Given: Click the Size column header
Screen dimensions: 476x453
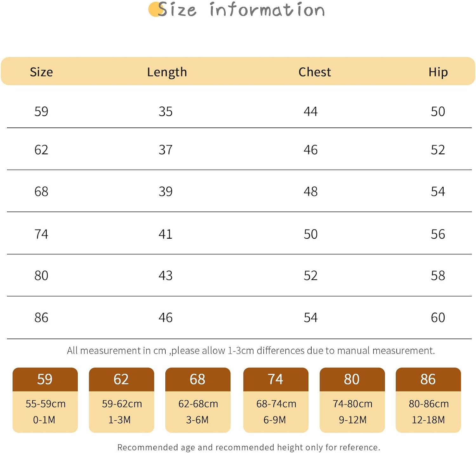Looking at the screenshot, I should click(41, 72).
